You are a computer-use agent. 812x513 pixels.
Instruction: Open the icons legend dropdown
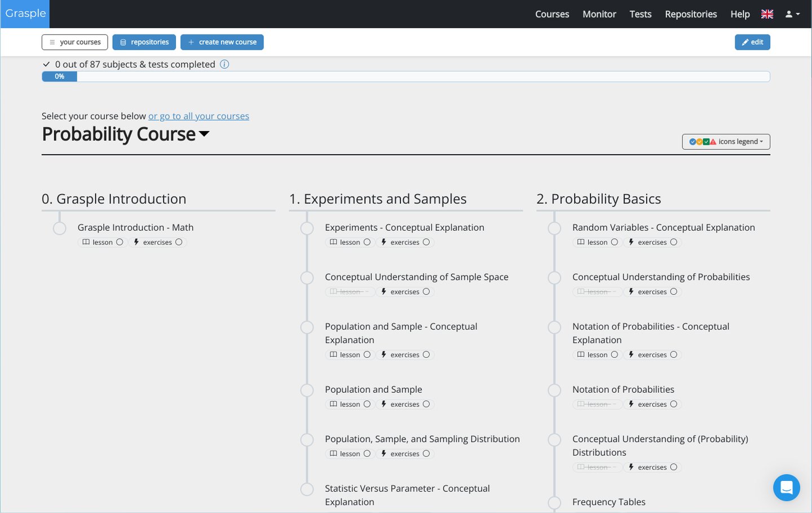pos(726,142)
